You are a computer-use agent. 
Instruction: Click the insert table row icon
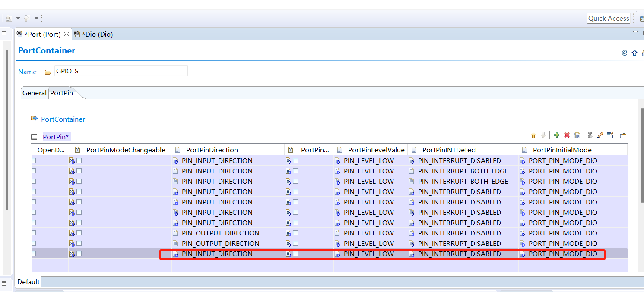[623, 135]
